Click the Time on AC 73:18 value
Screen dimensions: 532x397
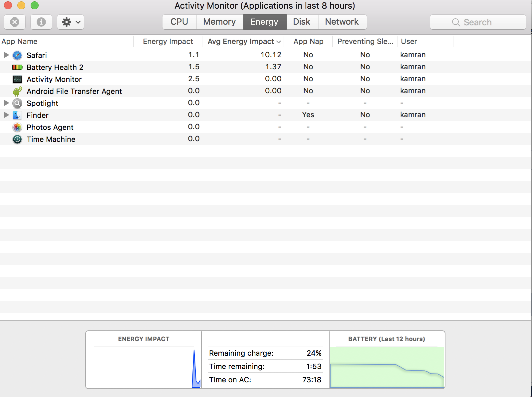pos(312,380)
